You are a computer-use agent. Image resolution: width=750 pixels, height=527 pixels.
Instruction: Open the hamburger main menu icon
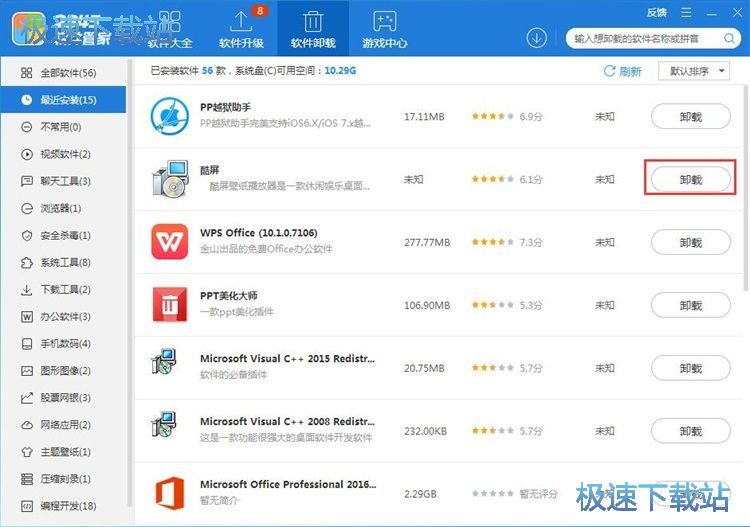coord(686,13)
